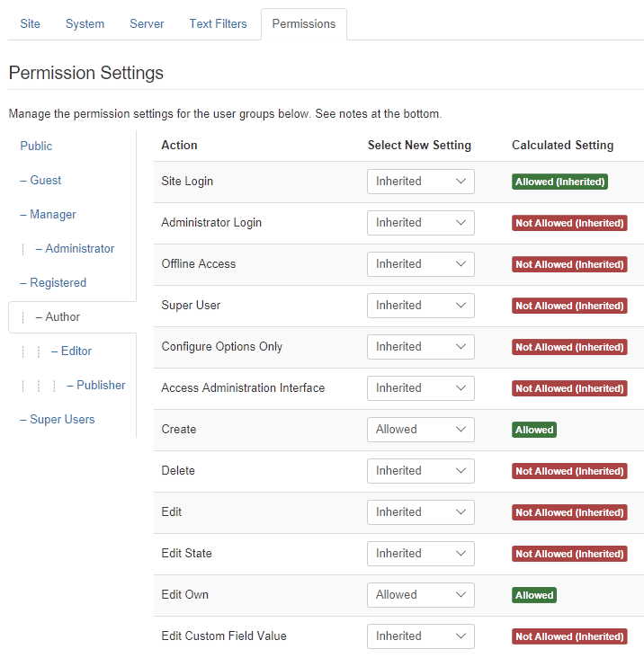Open the Text Filters tab
The width and height of the screenshot is (644, 658).
tap(218, 24)
